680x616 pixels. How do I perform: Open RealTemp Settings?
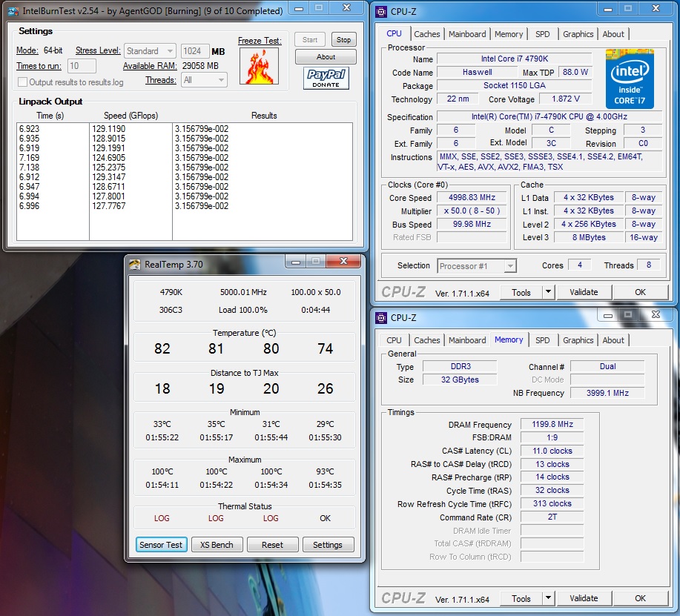click(x=328, y=545)
